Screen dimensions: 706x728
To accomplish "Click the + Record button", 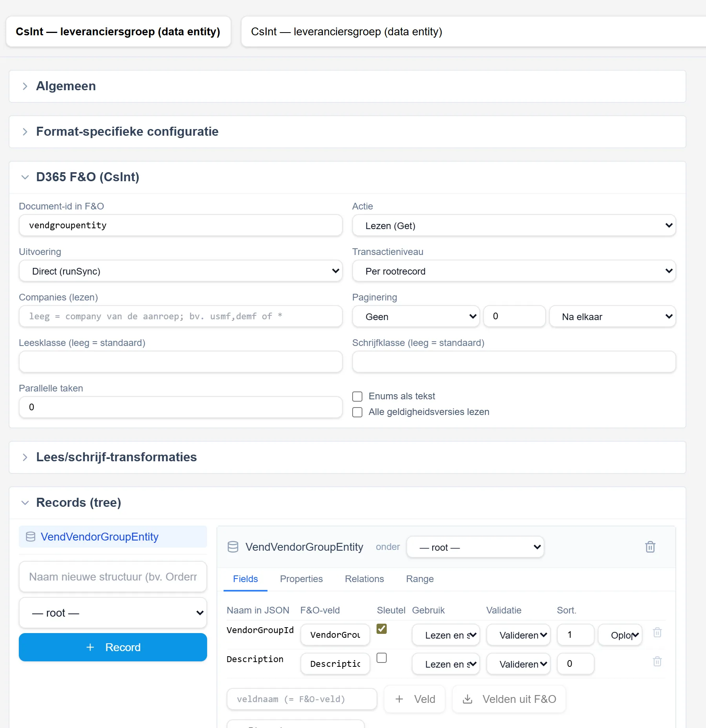I will tap(113, 647).
